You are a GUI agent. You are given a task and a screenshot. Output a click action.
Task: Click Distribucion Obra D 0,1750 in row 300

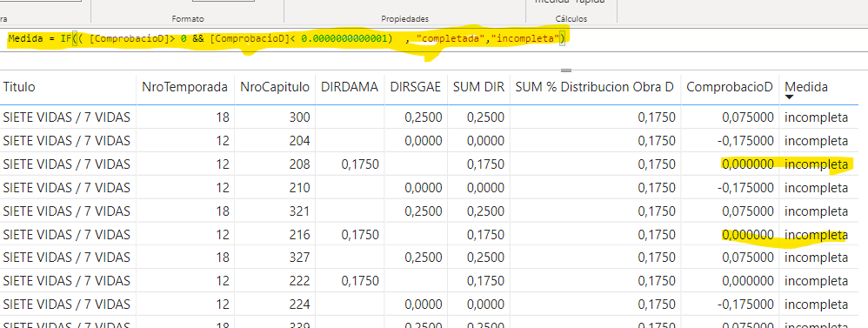pyautogui.click(x=657, y=117)
